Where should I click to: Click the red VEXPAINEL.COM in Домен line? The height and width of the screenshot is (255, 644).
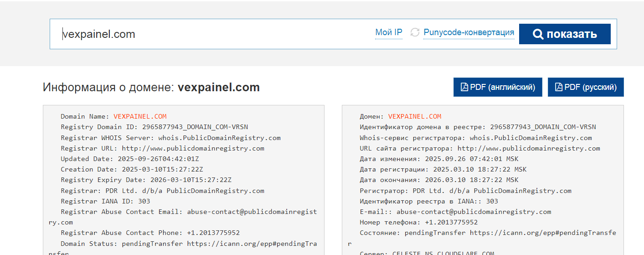click(415, 116)
